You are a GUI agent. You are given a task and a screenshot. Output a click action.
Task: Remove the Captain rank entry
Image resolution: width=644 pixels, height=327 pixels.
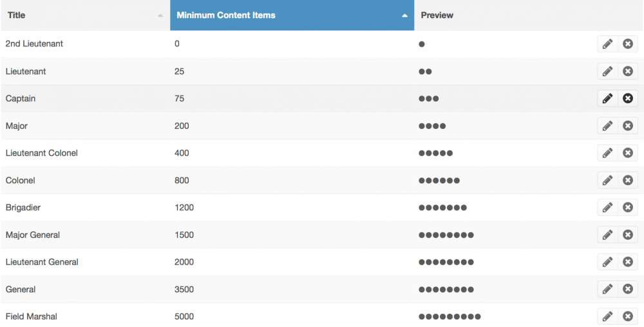coord(627,98)
